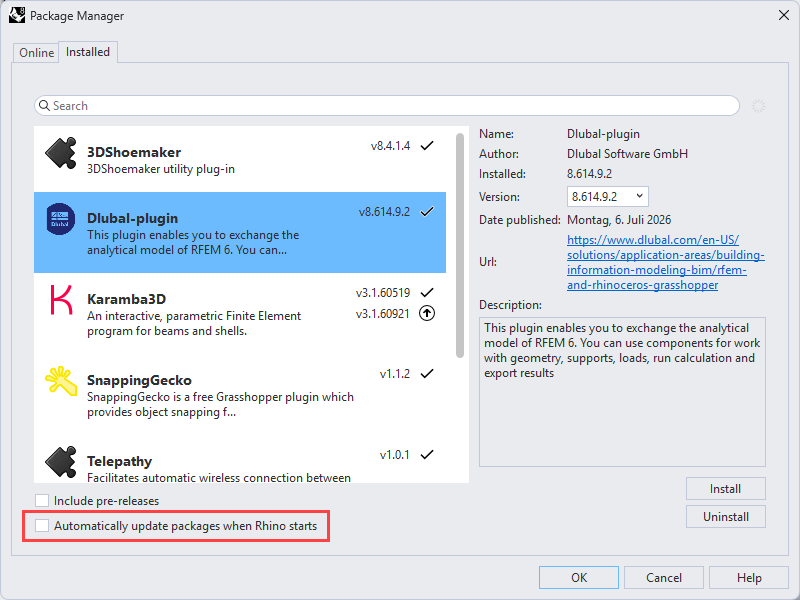The image size is (800, 600).
Task: Close the Package Manager window
Action: (x=784, y=15)
